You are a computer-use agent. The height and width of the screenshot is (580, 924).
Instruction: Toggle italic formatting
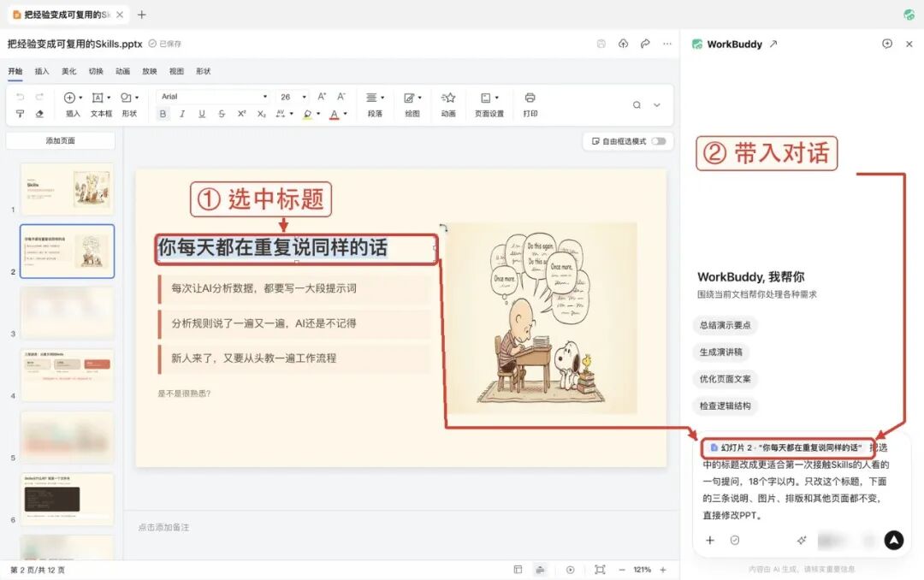(x=182, y=114)
